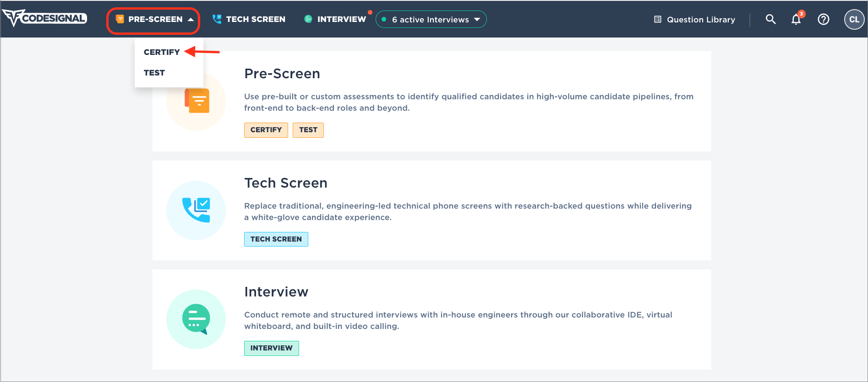
Task: Click the Interview card heading
Action: [276, 292]
